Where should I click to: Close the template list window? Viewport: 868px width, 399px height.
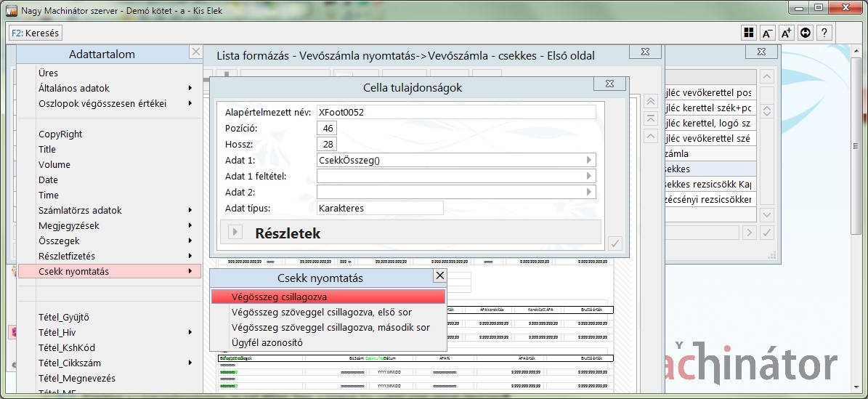761,52
